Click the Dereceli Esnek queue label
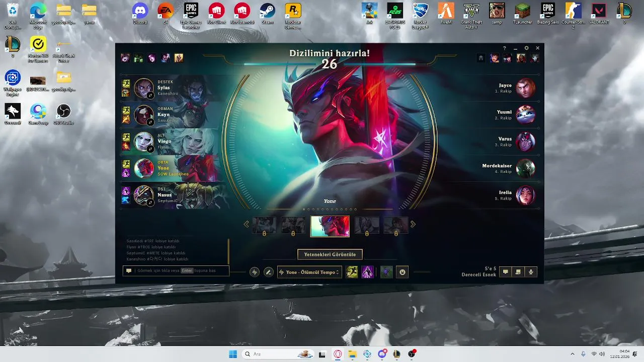Viewport: 644px width, 362px height. pos(479,275)
